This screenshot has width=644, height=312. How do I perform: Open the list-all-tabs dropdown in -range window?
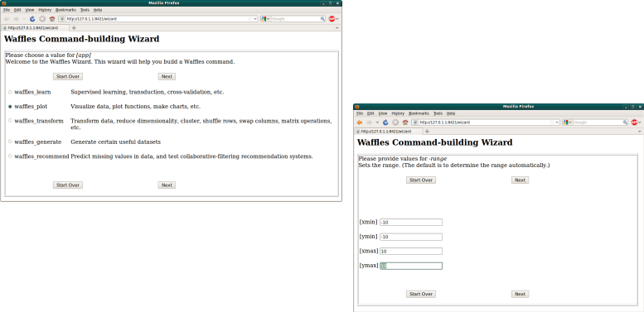[640, 132]
